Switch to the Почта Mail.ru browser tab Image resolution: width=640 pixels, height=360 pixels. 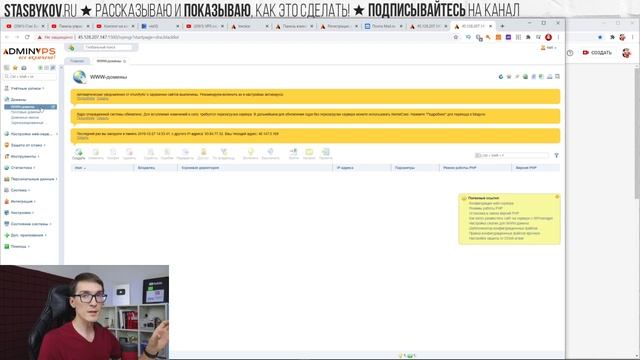coord(384,26)
